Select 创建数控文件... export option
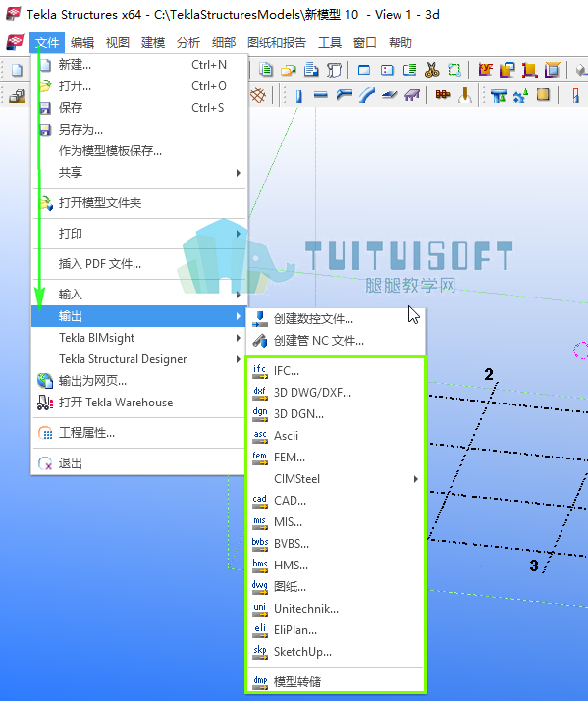The height and width of the screenshot is (701, 588). [x=336, y=319]
